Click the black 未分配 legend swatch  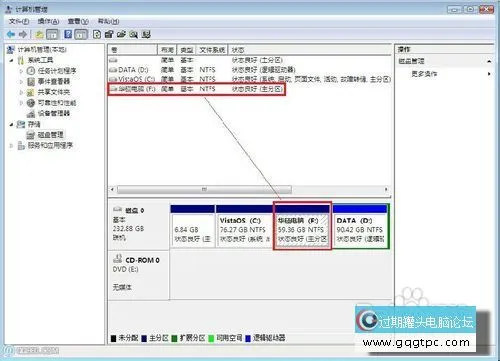tap(113, 339)
